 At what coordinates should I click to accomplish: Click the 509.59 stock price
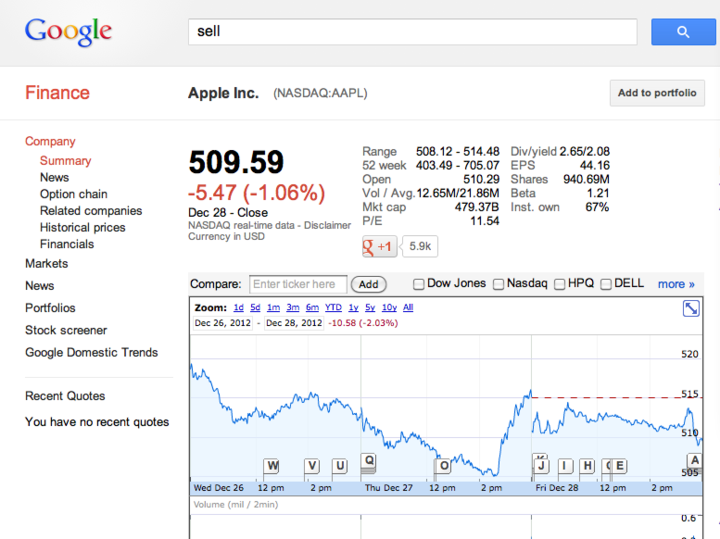click(x=236, y=163)
